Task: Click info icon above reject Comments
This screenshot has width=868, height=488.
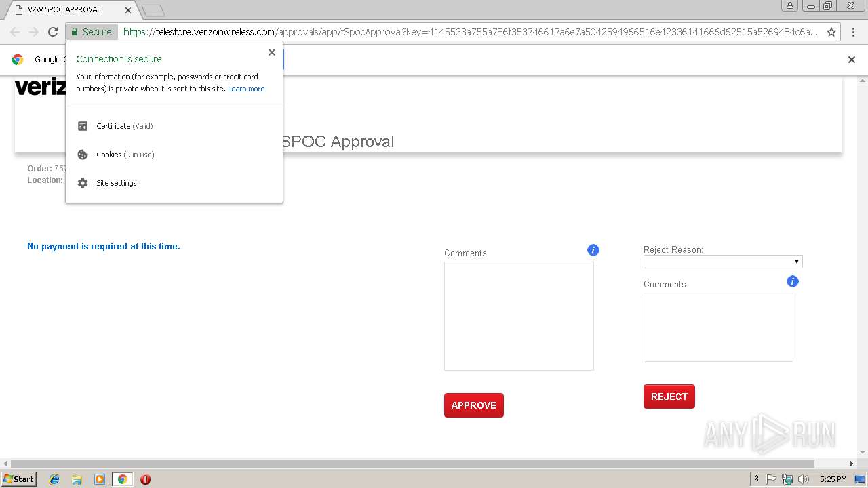Action: click(793, 281)
